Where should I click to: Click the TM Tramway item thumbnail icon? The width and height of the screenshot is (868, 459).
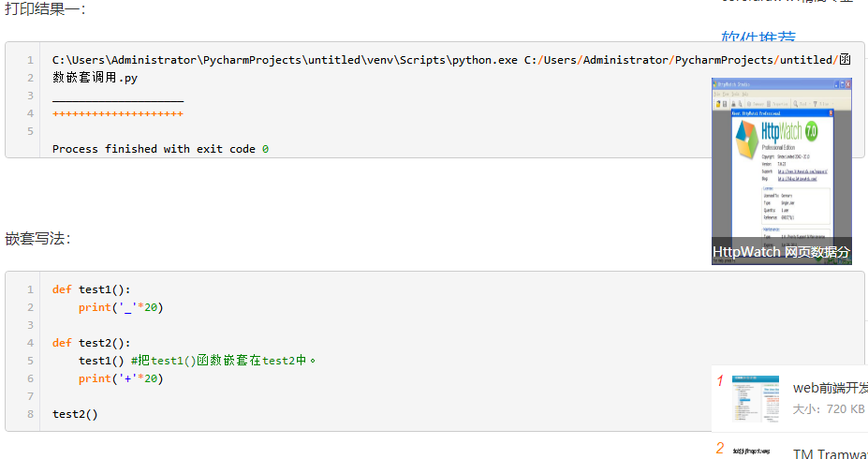point(751,451)
